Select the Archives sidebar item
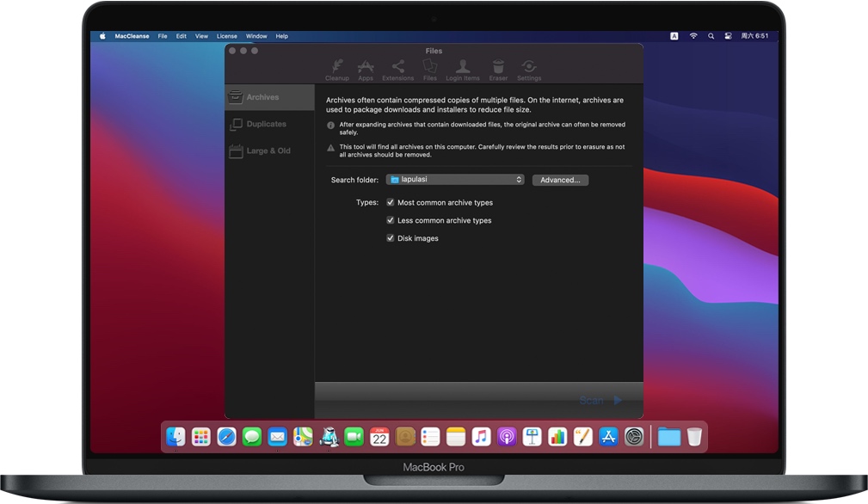868x504 pixels. coord(262,97)
